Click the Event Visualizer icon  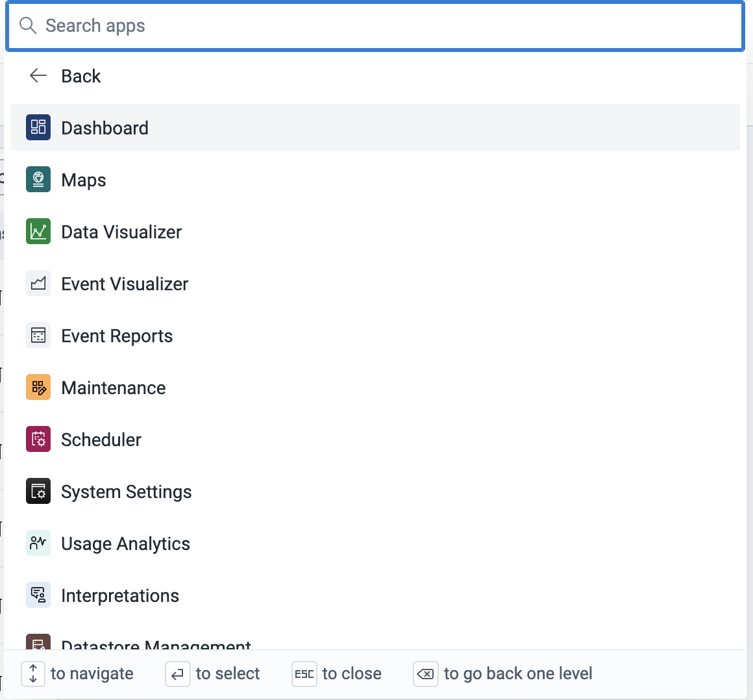38,283
